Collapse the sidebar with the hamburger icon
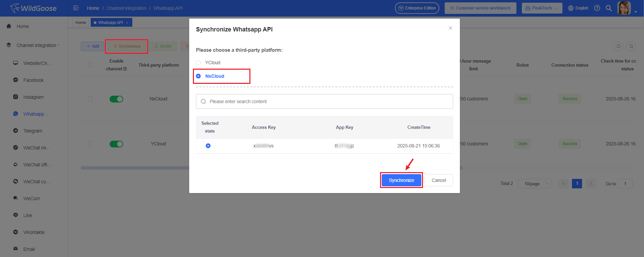The height and width of the screenshot is (257, 644). click(76, 8)
